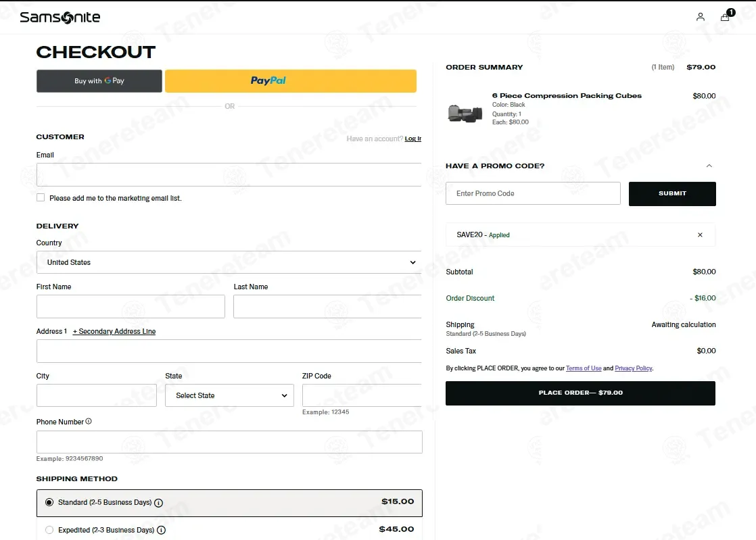Pay using Buy with G Pay button
The height and width of the screenshot is (540, 756).
pyautogui.click(x=99, y=81)
